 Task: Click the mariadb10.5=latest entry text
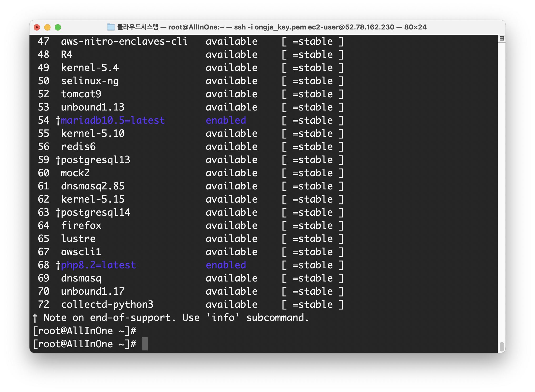click(113, 120)
